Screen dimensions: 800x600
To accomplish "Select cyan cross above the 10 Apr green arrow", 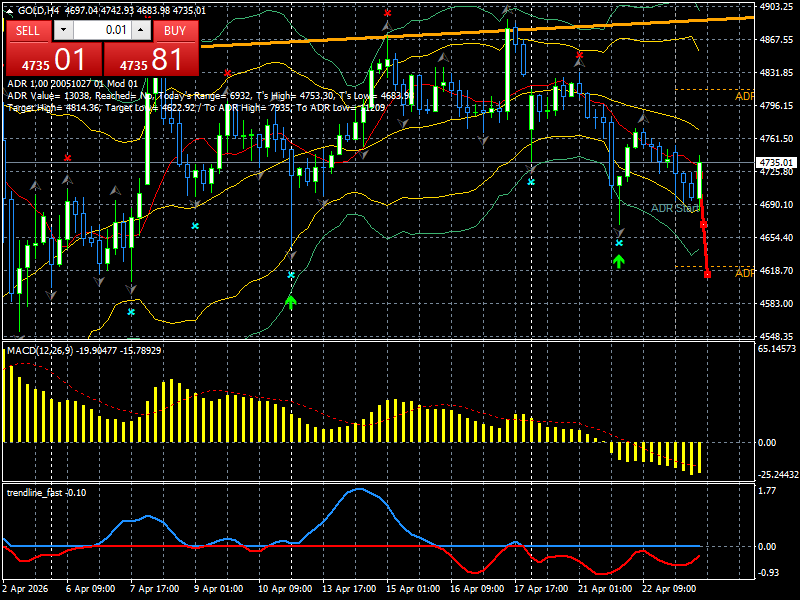I will coord(291,274).
